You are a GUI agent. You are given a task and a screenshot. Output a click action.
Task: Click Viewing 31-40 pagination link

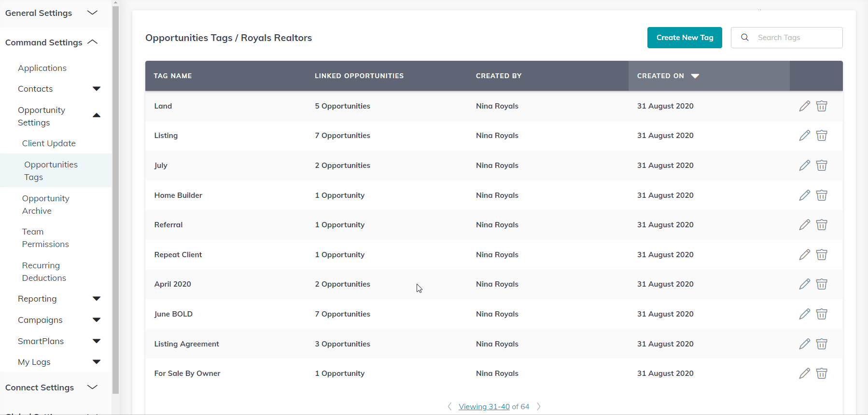[484, 407]
